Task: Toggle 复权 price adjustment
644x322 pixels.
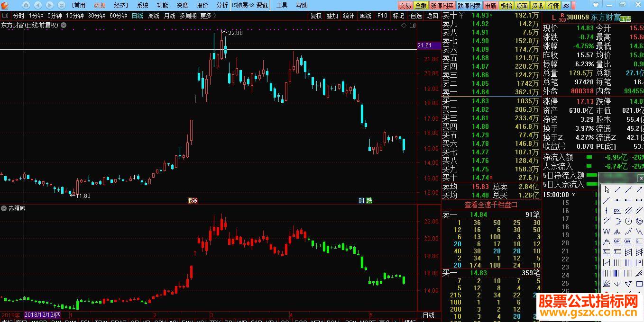Action: (x=316, y=16)
